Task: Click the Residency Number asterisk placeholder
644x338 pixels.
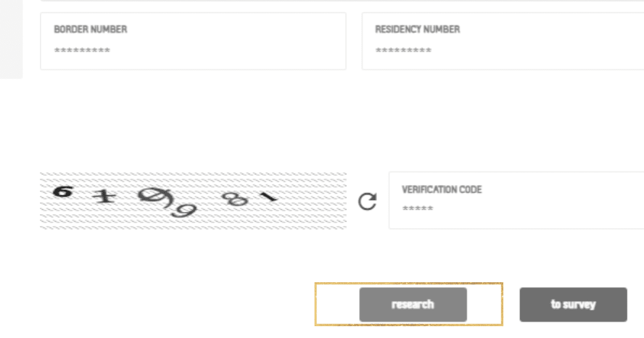Action: pyautogui.click(x=403, y=51)
